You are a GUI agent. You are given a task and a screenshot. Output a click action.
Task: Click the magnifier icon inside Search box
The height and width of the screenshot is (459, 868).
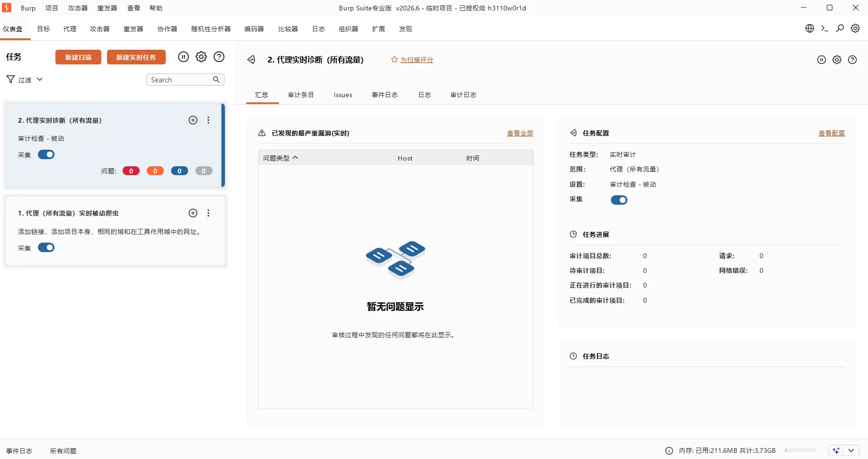[x=216, y=80]
